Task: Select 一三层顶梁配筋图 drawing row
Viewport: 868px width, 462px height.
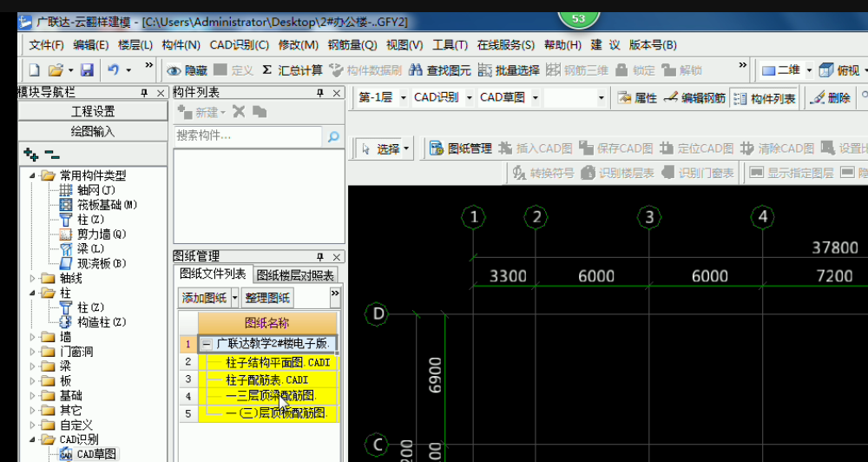Action: point(268,396)
